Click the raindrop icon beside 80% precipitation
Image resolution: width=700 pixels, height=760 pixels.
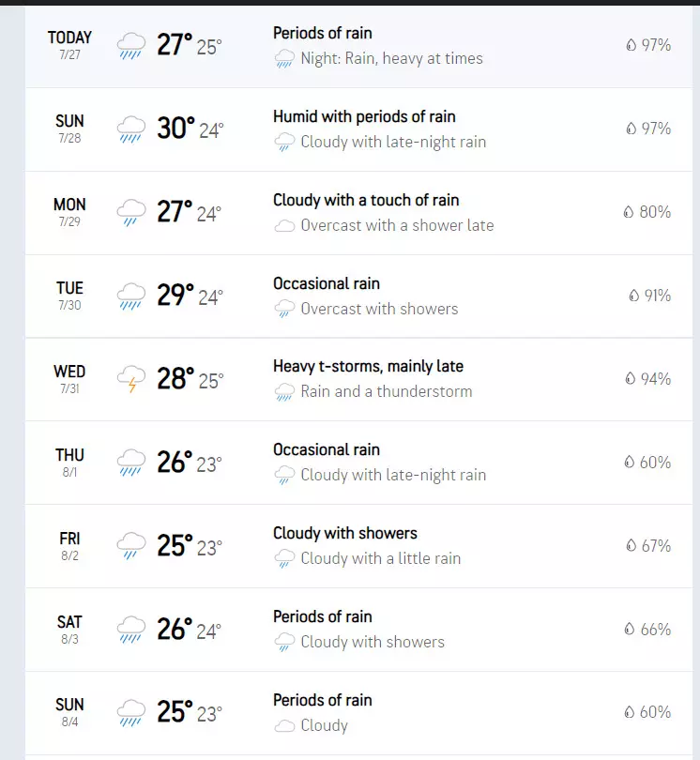click(630, 212)
